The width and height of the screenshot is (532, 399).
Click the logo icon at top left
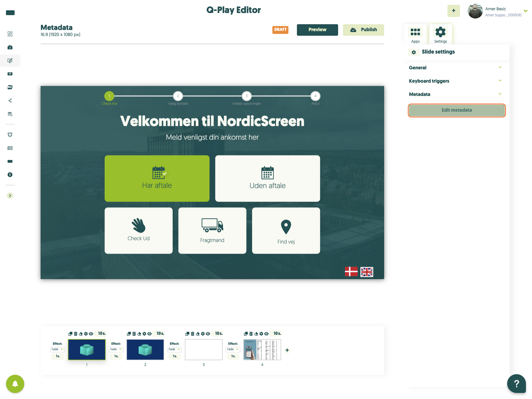coord(10,13)
